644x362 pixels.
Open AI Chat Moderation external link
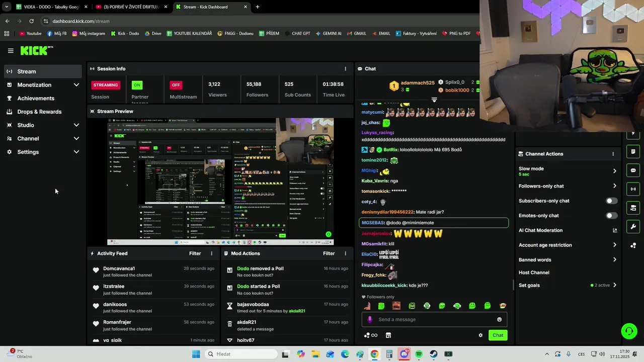click(615, 230)
